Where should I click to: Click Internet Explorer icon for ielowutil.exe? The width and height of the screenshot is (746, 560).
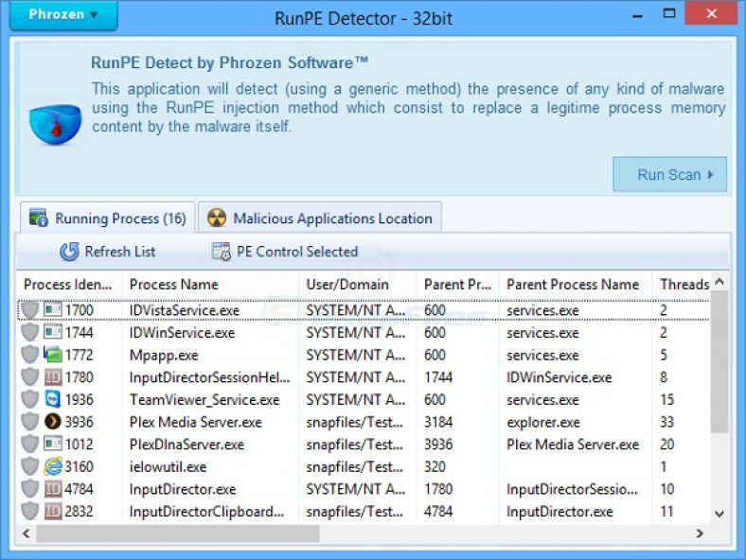(x=53, y=466)
